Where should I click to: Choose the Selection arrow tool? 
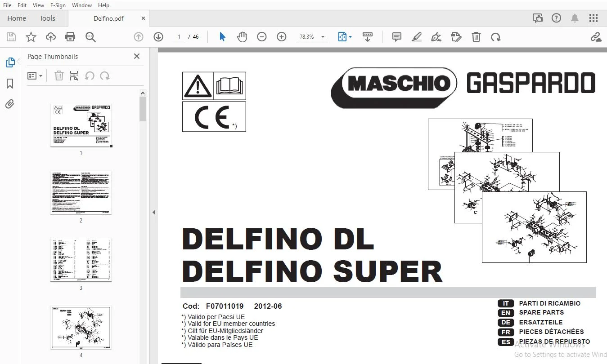click(222, 37)
